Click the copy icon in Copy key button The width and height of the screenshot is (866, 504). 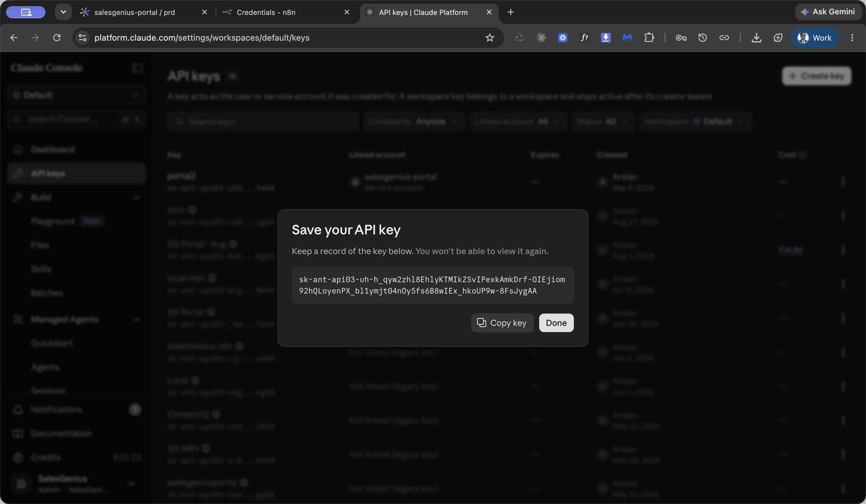pos(481,323)
